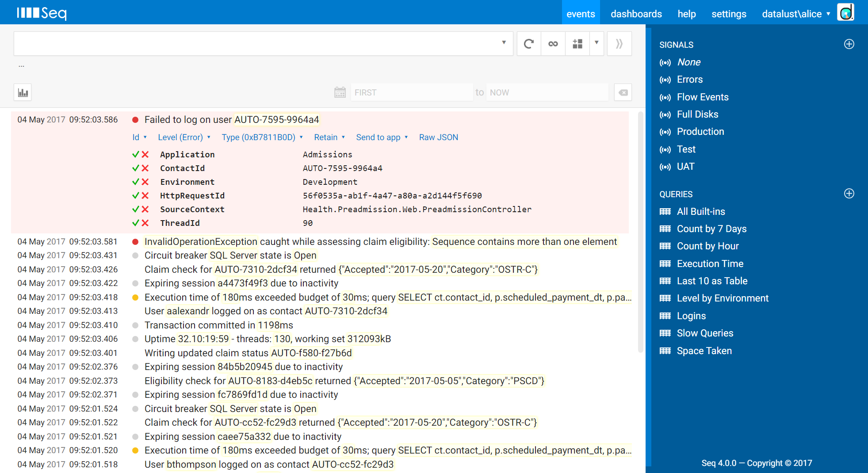Run the Count by Hour query

click(707, 246)
